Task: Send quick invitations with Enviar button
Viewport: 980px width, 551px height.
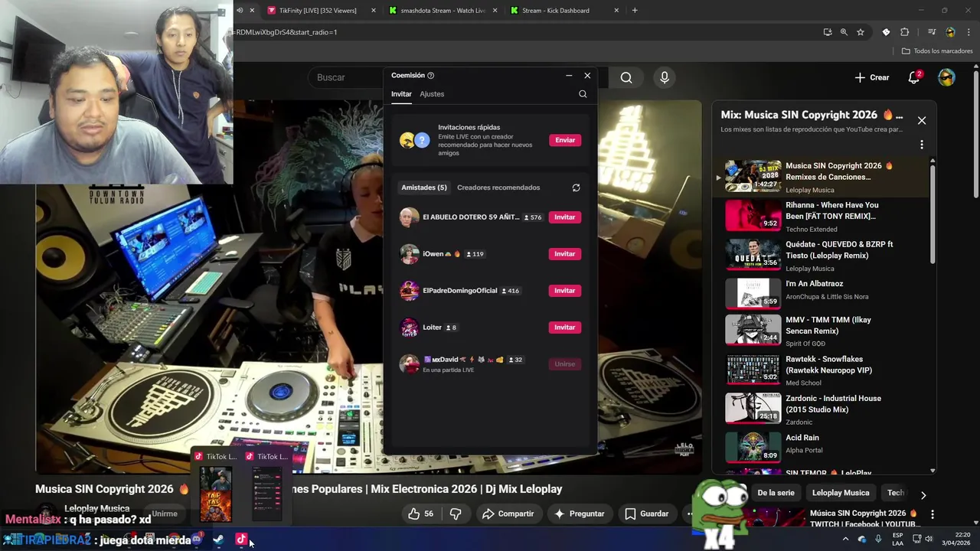Action: (x=565, y=140)
